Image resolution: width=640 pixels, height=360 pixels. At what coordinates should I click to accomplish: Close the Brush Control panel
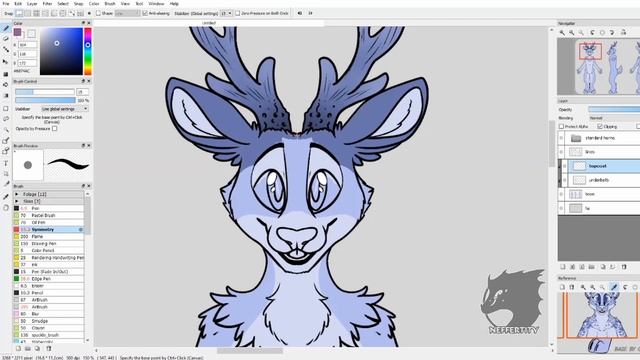(89, 81)
